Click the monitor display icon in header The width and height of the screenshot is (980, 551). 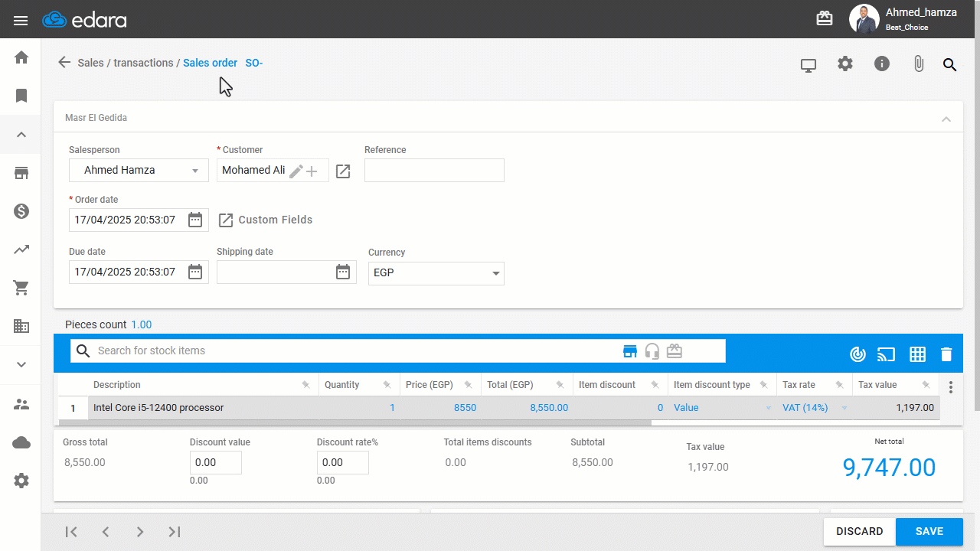click(808, 65)
